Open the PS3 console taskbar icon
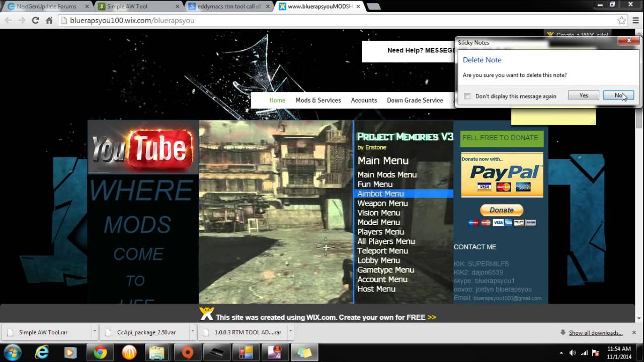The image size is (644, 362). point(217,352)
